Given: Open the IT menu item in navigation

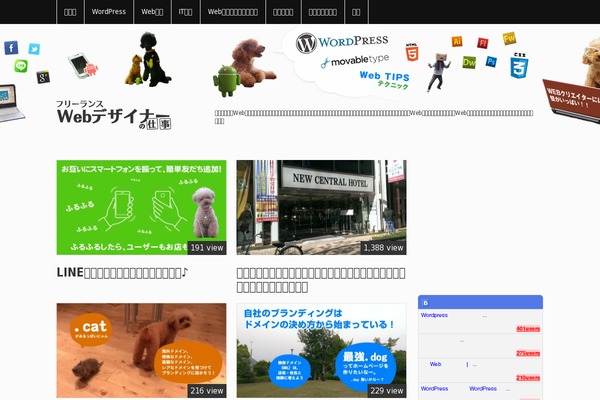Looking at the screenshot, I should [x=186, y=12].
